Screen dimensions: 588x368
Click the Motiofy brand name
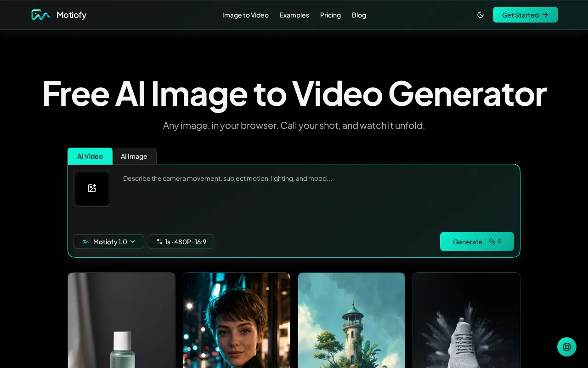pos(71,15)
